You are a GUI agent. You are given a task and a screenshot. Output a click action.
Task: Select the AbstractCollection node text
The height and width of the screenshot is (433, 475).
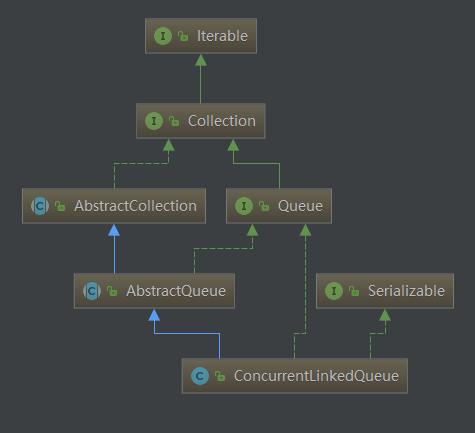pos(135,206)
